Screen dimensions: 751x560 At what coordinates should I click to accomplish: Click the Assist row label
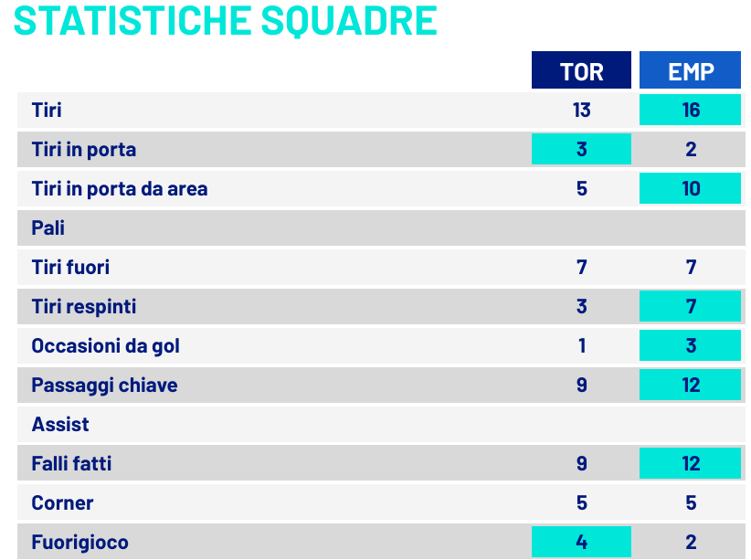pyautogui.click(x=60, y=425)
